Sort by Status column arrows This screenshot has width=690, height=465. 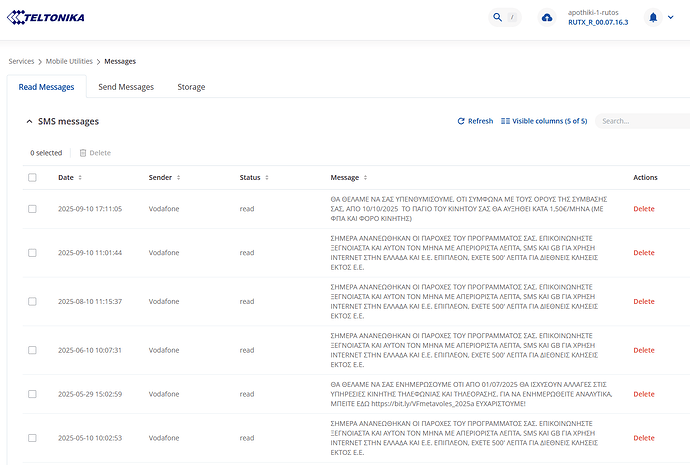pyautogui.click(x=267, y=178)
